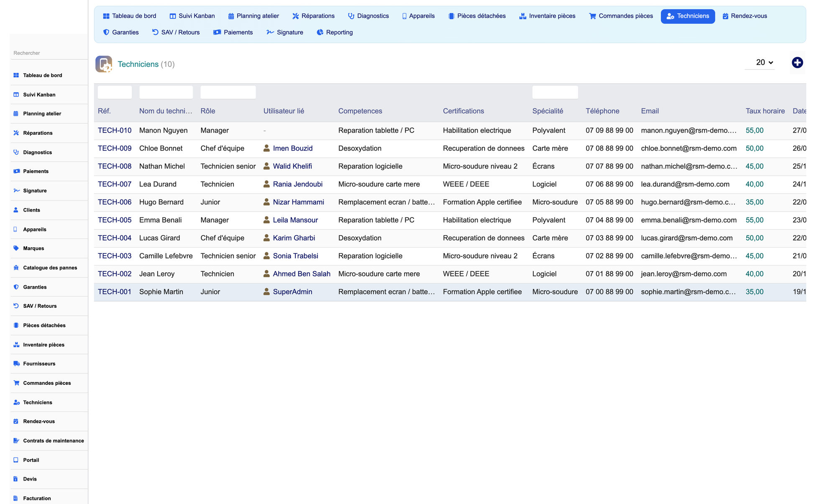This screenshot has width=814, height=504.
Task: Click the user icon beside Imen Bouzid
Action: coord(266,148)
